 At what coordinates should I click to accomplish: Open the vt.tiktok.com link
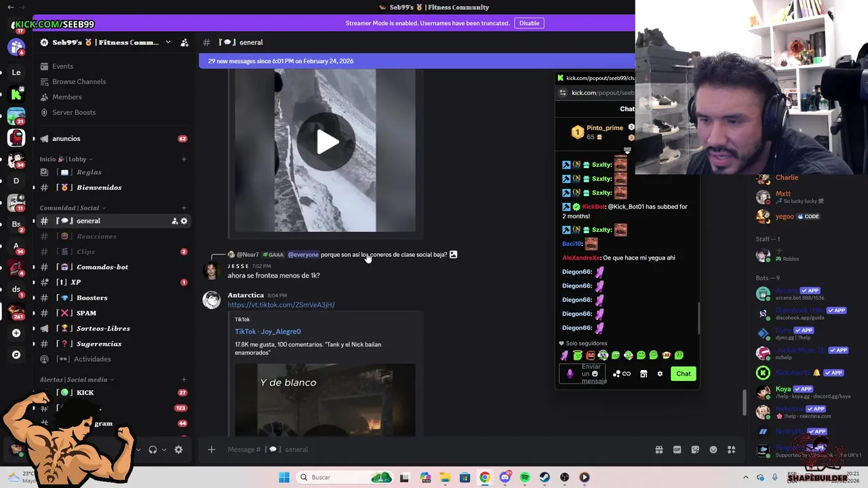point(281,305)
